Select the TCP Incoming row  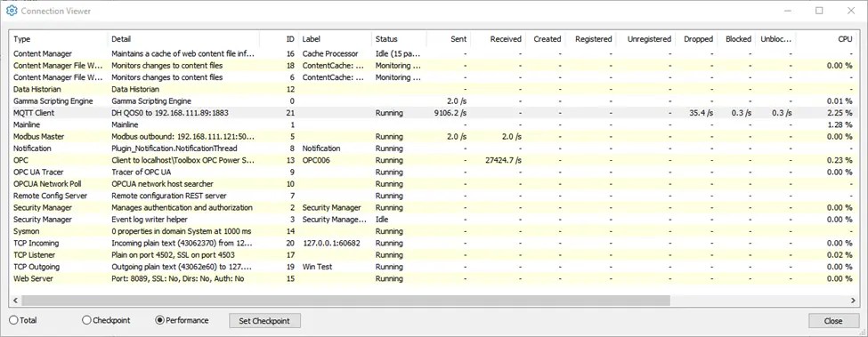point(434,243)
